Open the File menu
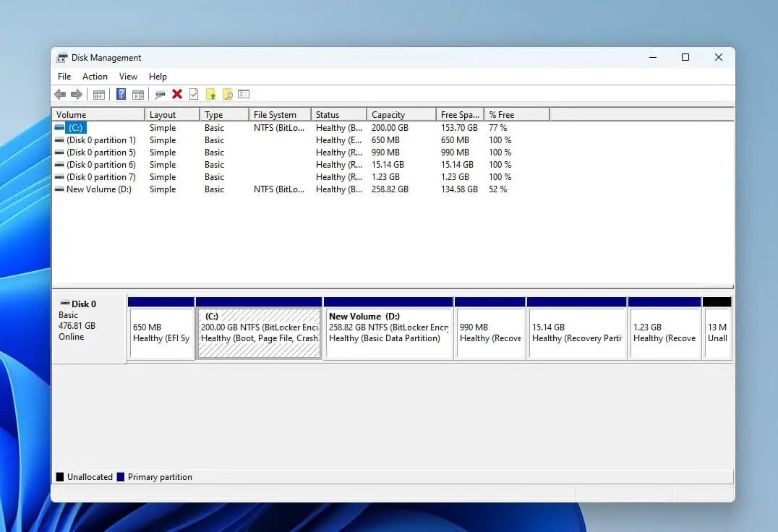This screenshot has height=532, width=778. point(64,77)
